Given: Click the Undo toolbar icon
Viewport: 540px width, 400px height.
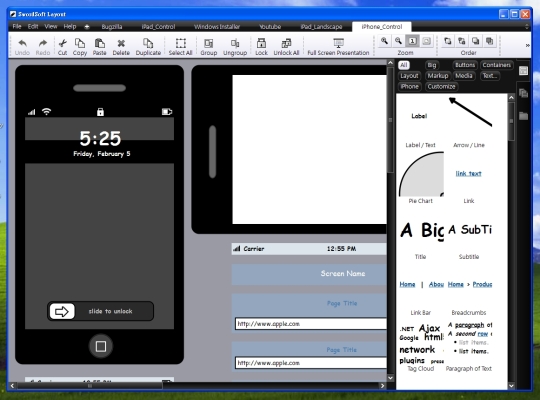Looking at the screenshot, I should click(22, 47).
